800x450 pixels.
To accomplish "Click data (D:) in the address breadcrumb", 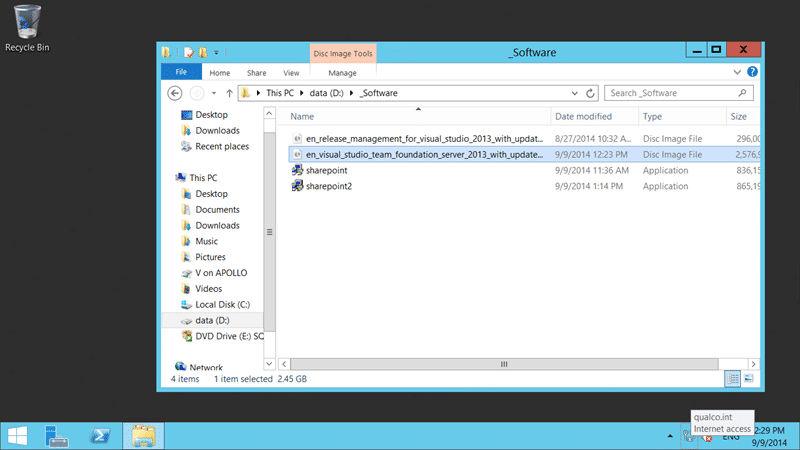I will pos(327,93).
